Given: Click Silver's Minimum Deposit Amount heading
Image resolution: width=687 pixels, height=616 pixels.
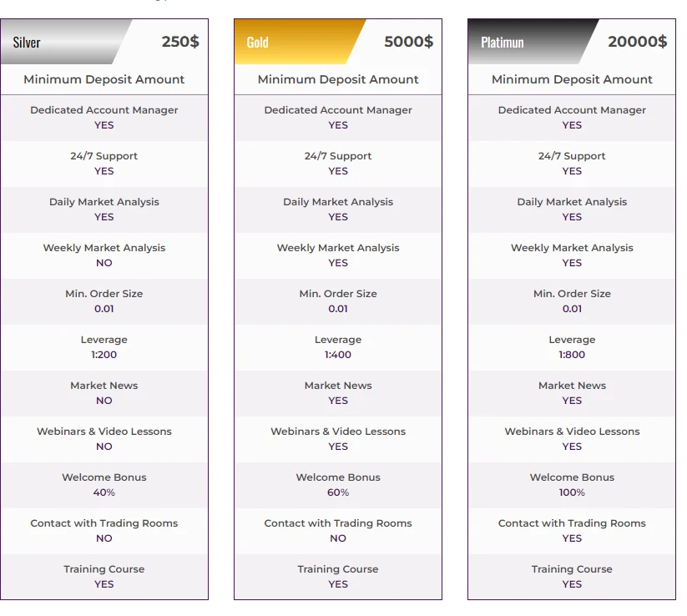Looking at the screenshot, I should click(104, 79).
